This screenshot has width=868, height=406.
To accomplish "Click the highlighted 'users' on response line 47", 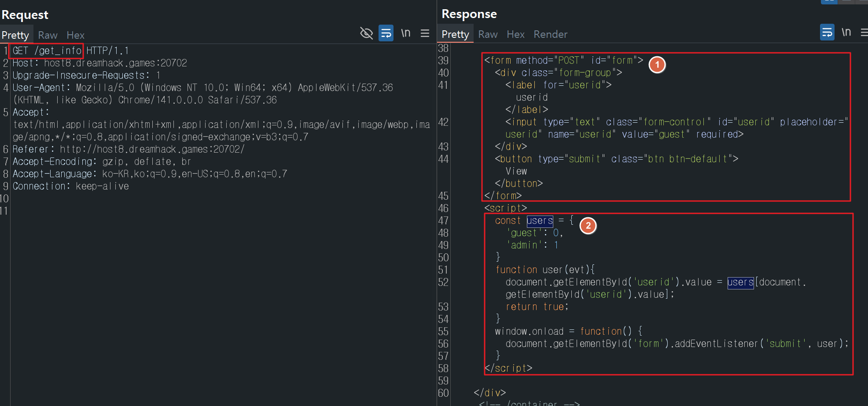I will point(540,221).
